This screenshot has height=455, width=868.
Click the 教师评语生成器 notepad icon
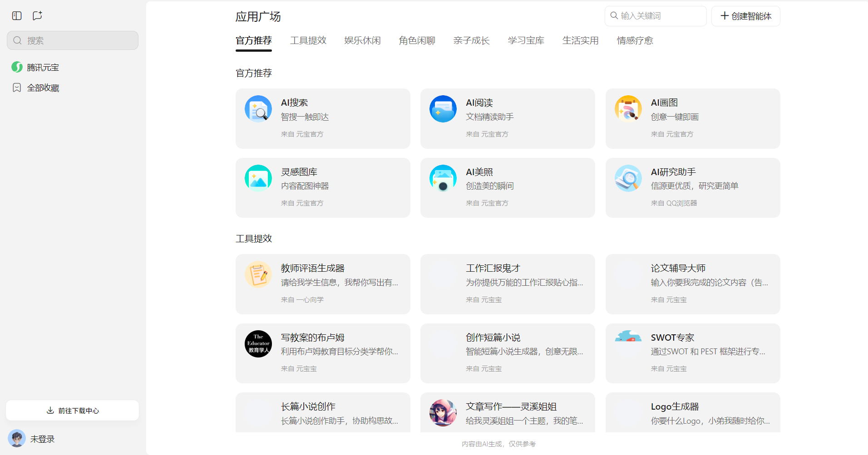pos(258,274)
